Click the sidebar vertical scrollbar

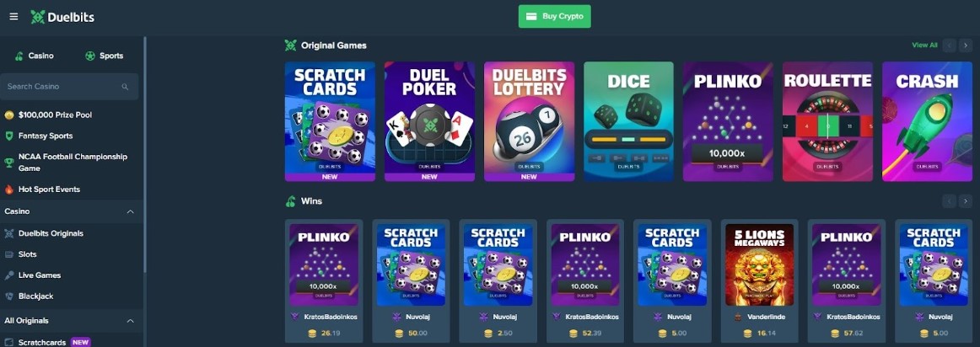[145, 156]
